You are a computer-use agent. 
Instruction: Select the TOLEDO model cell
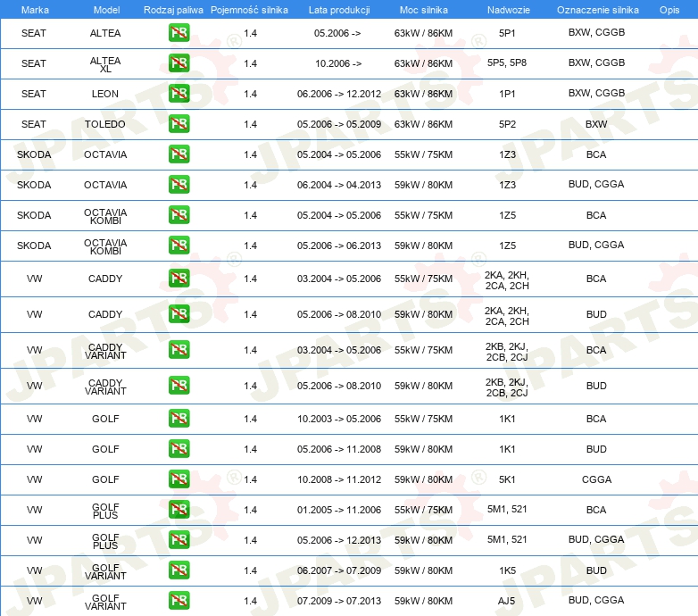pyautogui.click(x=105, y=124)
